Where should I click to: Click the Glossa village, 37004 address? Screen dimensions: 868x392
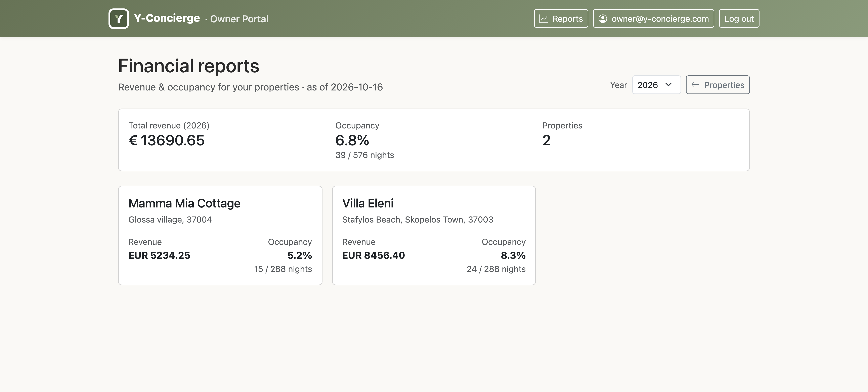pyautogui.click(x=170, y=220)
